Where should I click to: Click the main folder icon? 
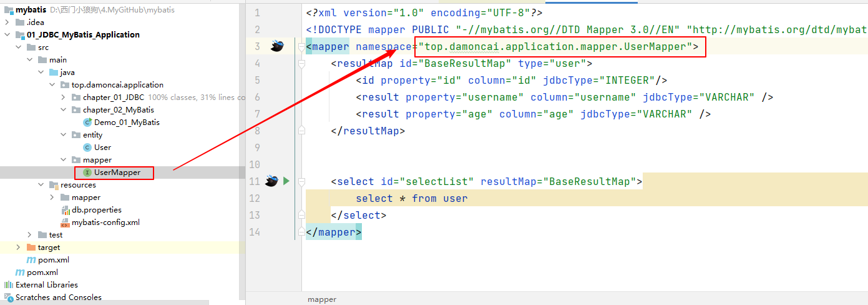pyautogui.click(x=42, y=60)
